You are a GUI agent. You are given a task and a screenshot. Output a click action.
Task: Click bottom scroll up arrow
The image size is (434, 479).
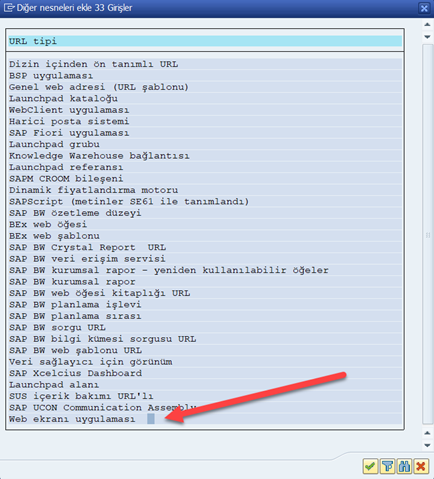(427, 433)
